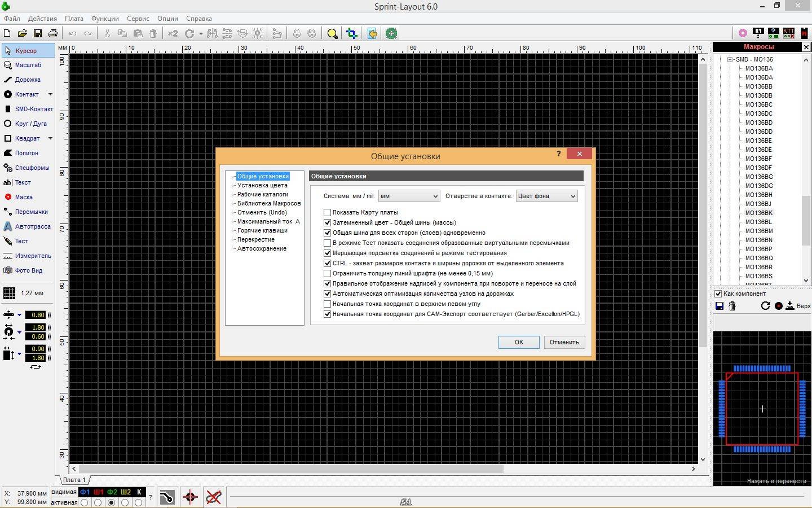
Task: Click the R1 component panel icon
Action: click(x=758, y=33)
